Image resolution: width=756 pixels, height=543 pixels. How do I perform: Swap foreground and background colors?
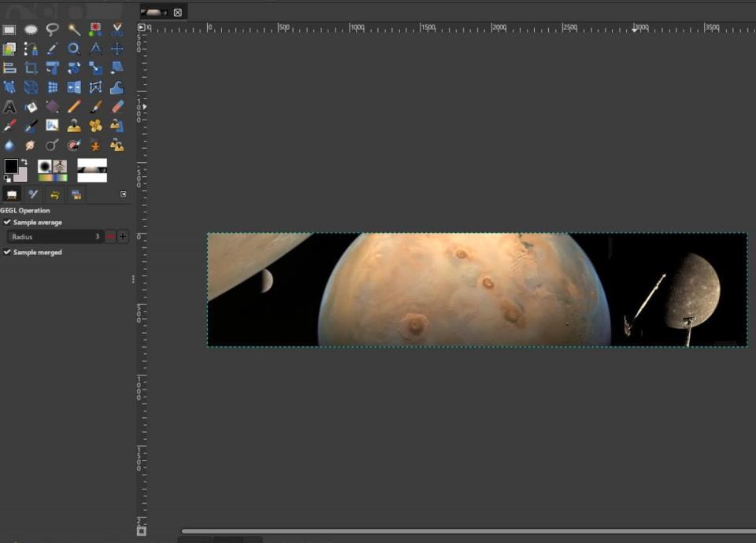24,162
